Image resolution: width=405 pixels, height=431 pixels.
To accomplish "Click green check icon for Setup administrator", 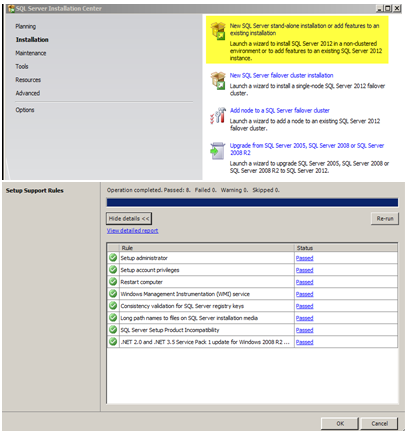I will click(113, 258).
